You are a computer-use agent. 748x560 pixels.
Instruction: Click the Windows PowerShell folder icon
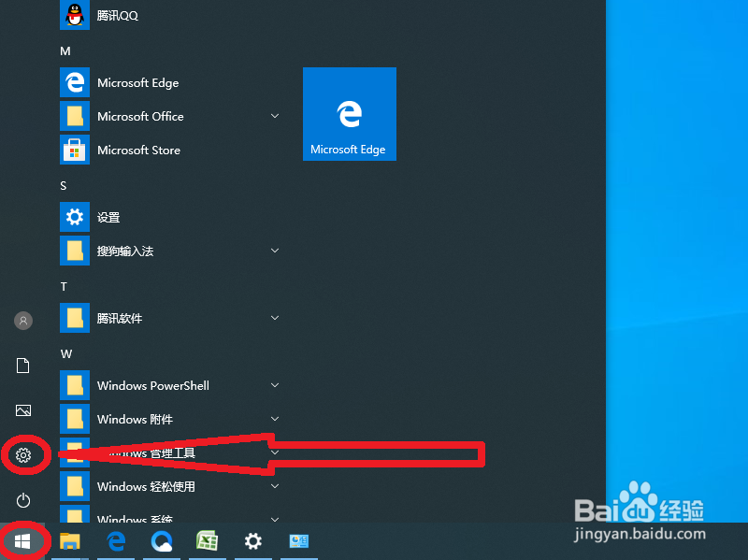pyautogui.click(x=75, y=385)
